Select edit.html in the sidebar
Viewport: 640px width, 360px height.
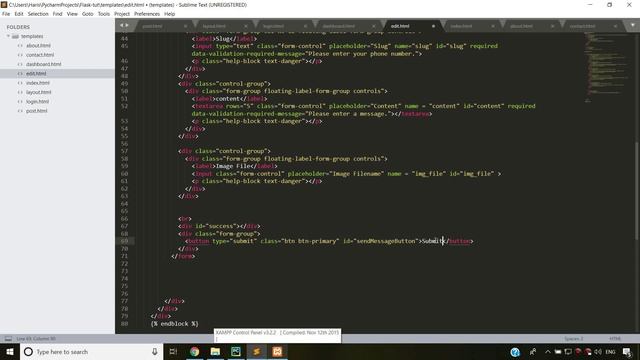tap(36, 73)
